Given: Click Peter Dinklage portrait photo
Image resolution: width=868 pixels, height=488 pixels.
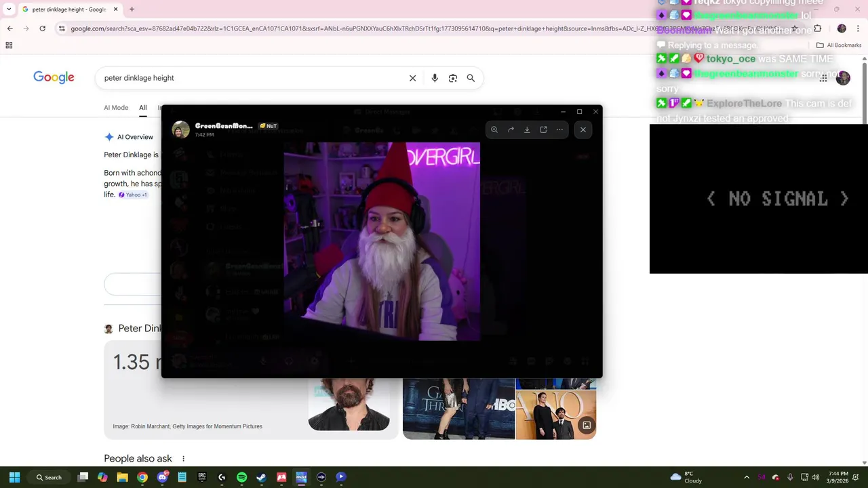Looking at the screenshot, I should tap(349, 404).
